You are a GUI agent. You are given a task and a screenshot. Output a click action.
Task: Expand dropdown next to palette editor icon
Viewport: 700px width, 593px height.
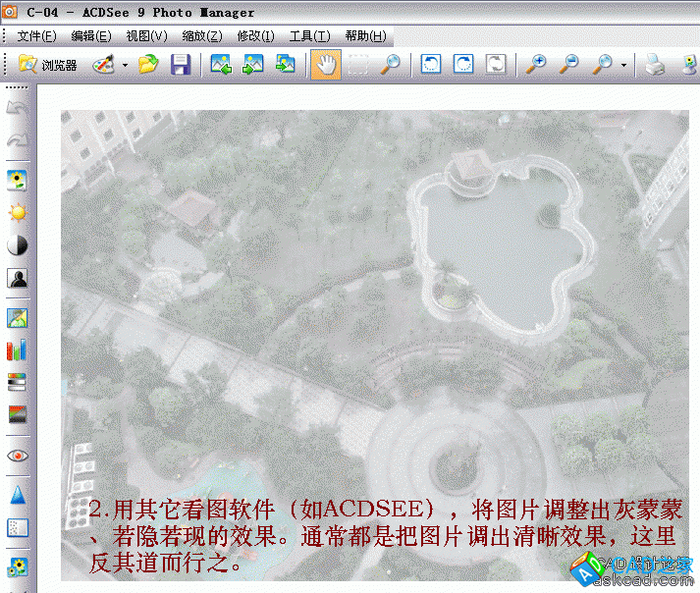pos(126,66)
